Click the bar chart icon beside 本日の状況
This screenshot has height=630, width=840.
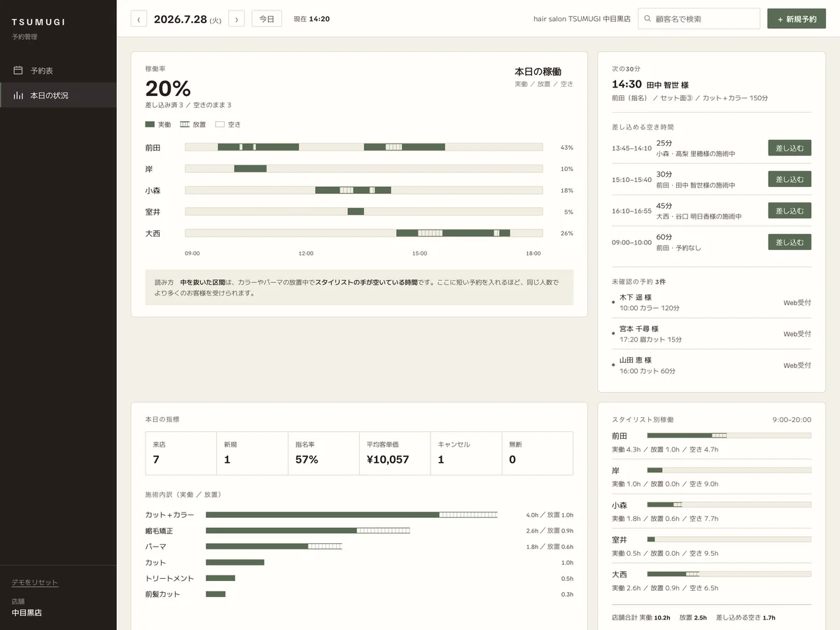coord(18,95)
